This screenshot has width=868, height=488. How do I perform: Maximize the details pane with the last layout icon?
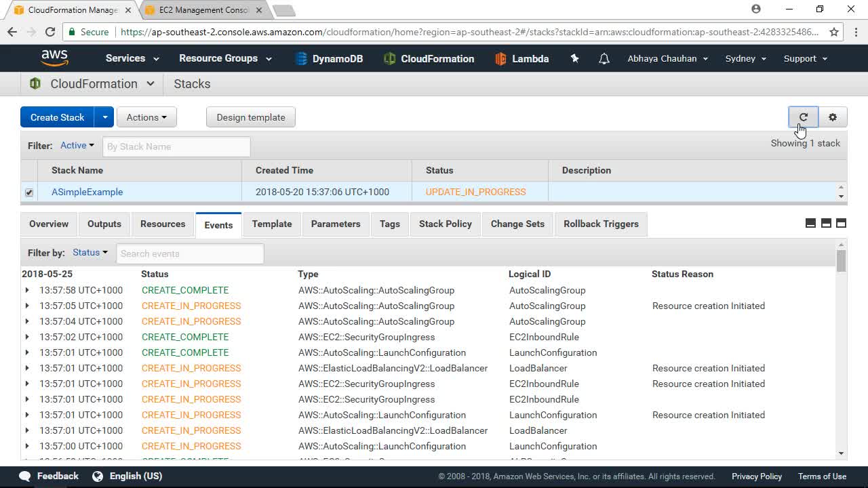pyautogui.click(x=841, y=224)
